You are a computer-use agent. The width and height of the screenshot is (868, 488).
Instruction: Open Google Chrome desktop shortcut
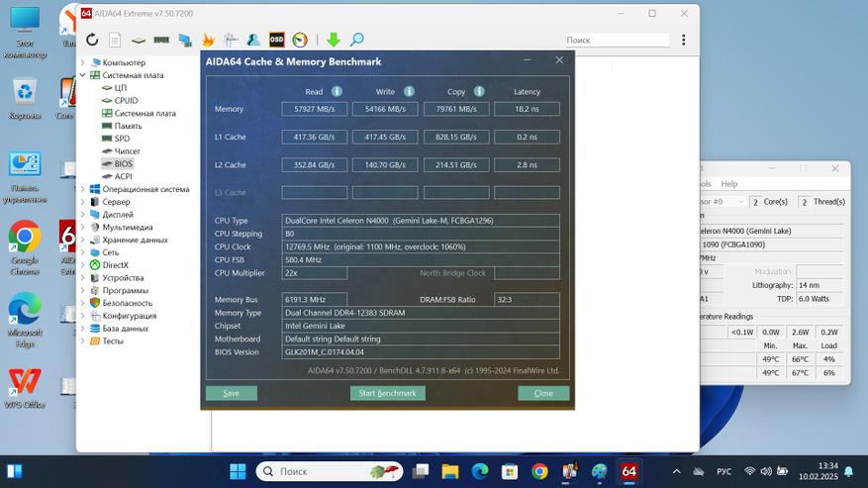pos(25,248)
